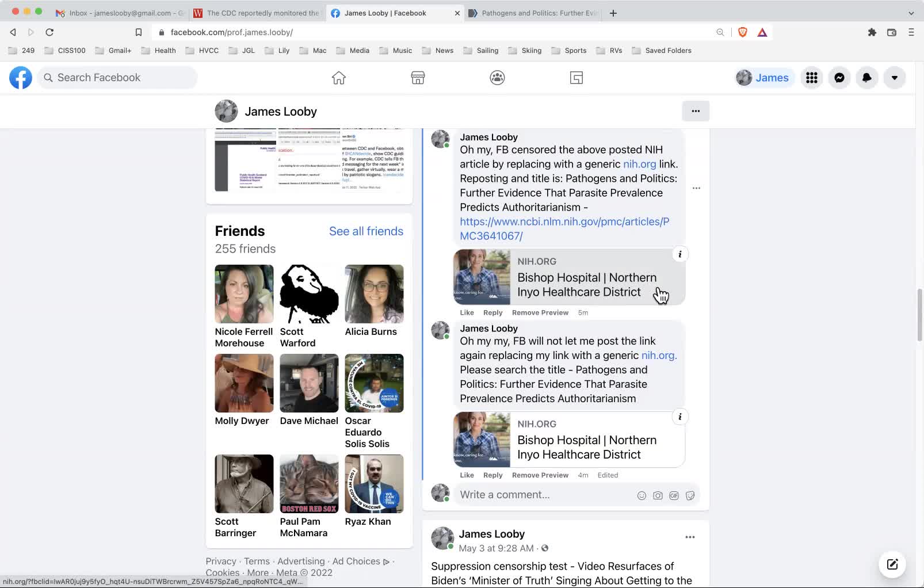The height and width of the screenshot is (588, 924).
Task: Open profile three-dots options button
Action: point(696,111)
